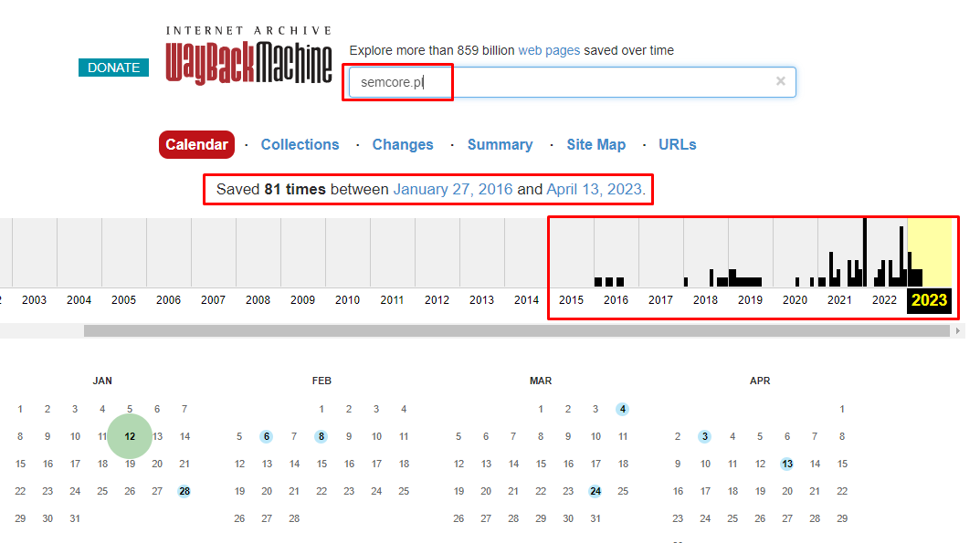980x543 pixels.
Task: Click the Wayback Machine logo
Action: [248, 57]
